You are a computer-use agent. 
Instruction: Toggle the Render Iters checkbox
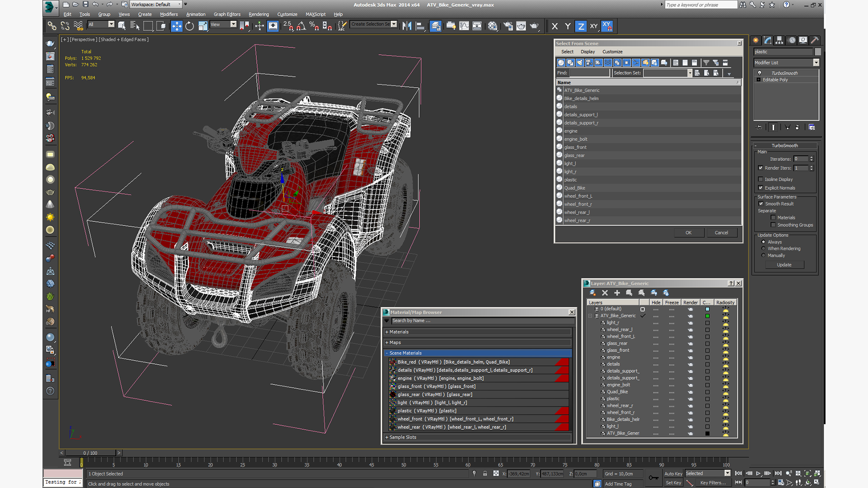(760, 168)
